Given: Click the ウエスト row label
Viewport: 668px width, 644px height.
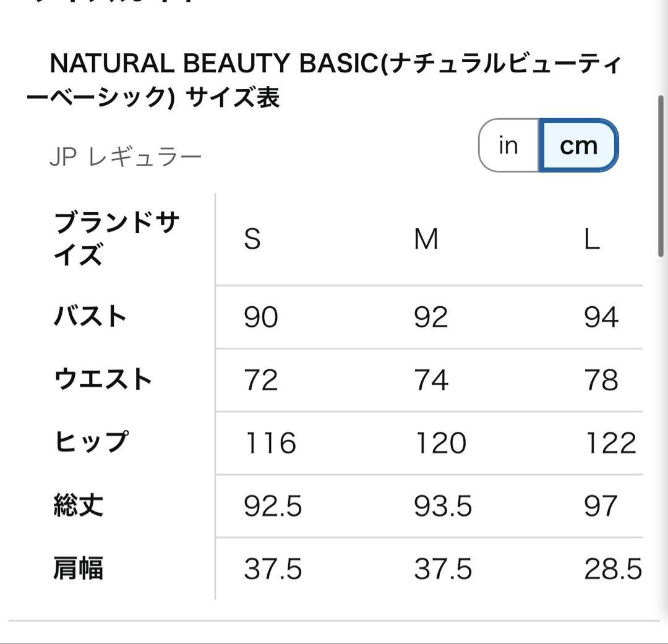Looking at the screenshot, I should pos(103,379).
